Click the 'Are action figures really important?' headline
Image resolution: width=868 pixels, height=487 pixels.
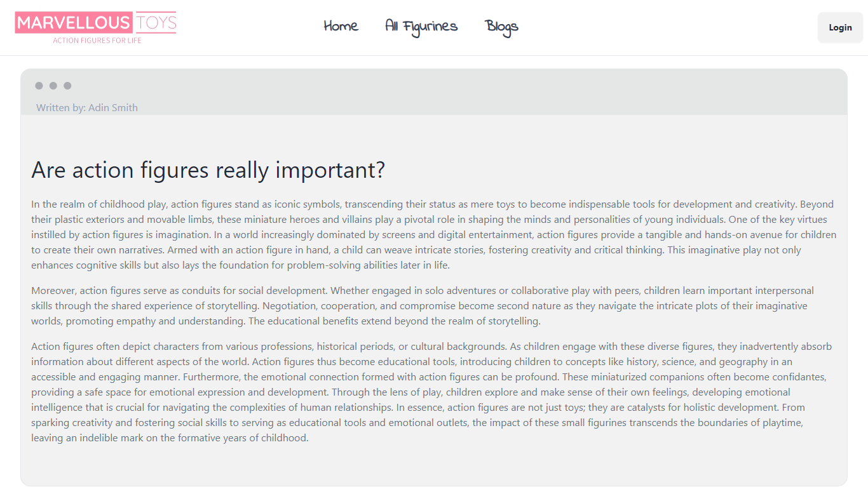(x=208, y=170)
